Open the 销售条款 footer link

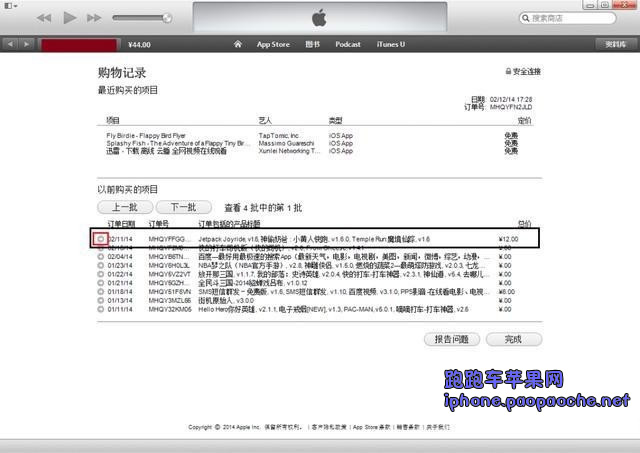point(408,427)
